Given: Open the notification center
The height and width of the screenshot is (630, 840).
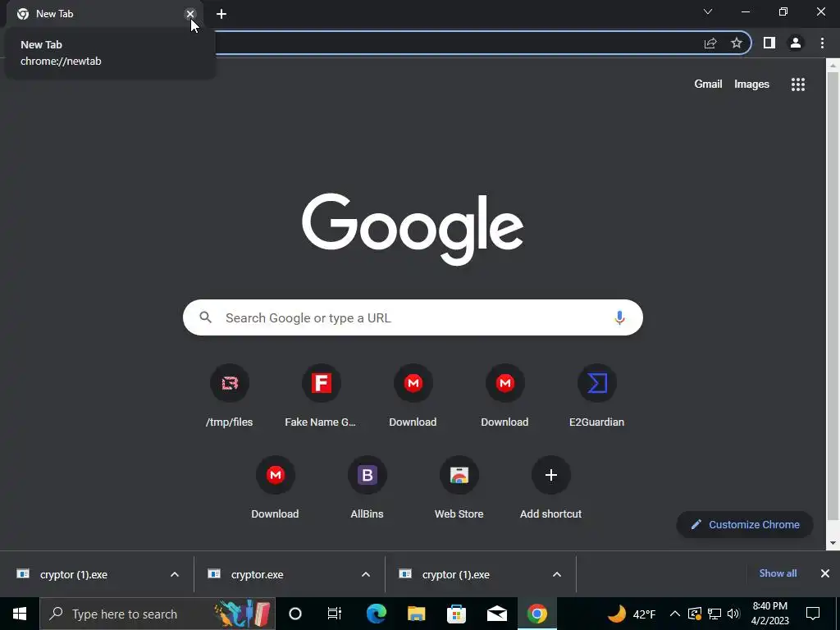Looking at the screenshot, I should (813, 614).
